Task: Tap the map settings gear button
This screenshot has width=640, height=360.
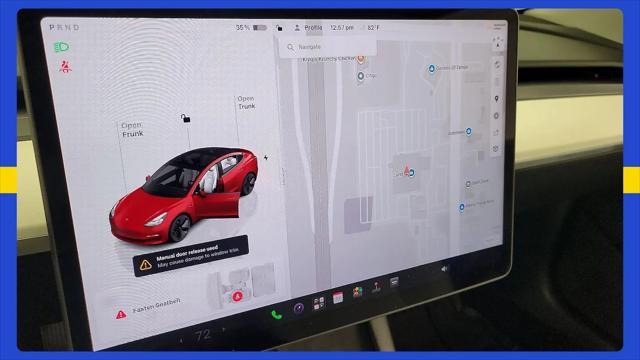Action: pyautogui.click(x=496, y=116)
